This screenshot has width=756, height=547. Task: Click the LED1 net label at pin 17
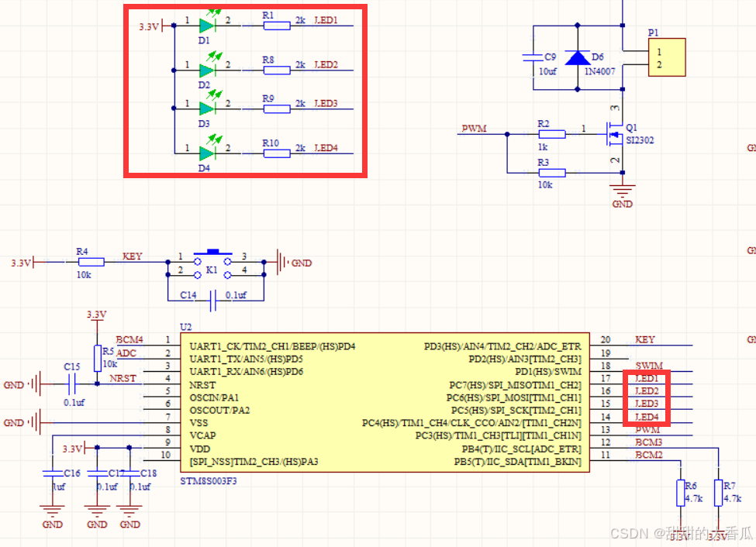[647, 378]
